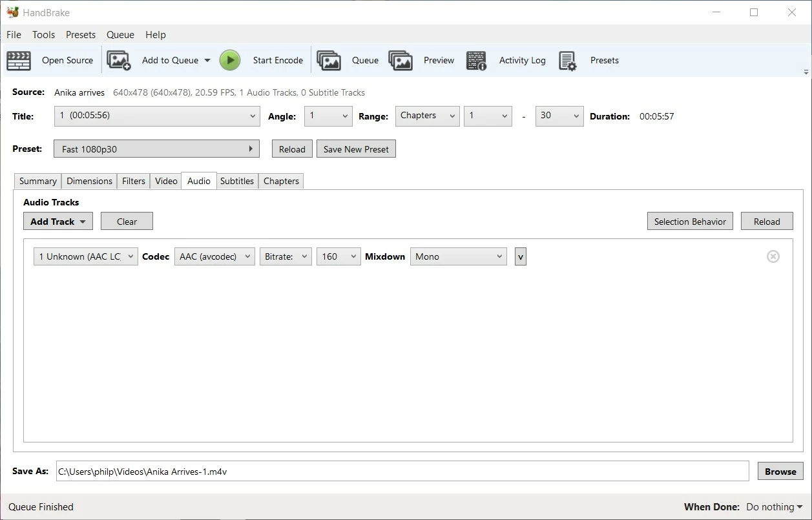Switch to the Filters tab

click(x=134, y=181)
